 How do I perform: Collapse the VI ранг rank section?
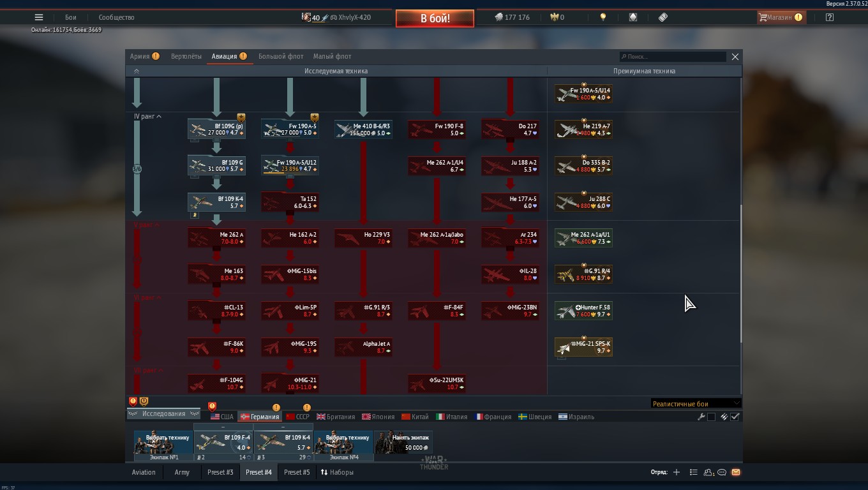pos(147,297)
